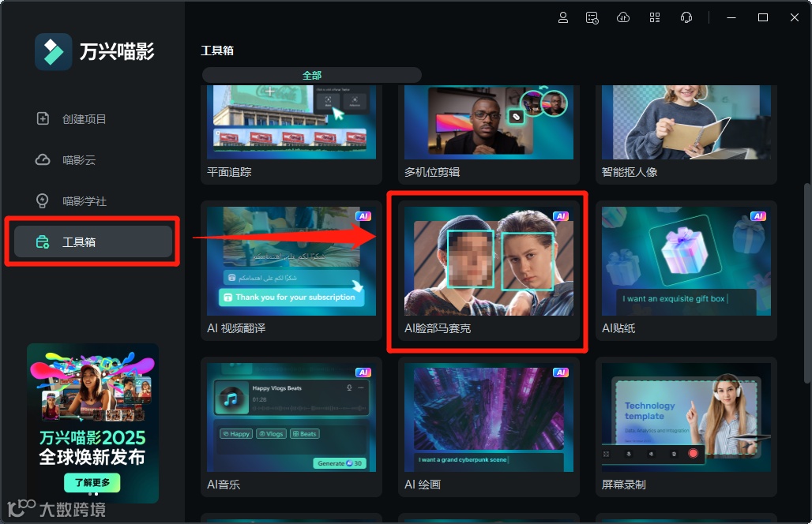Open the 屏幕录制 screen recording tool
Viewport: 812px width, 524px height.
coord(686,417)
